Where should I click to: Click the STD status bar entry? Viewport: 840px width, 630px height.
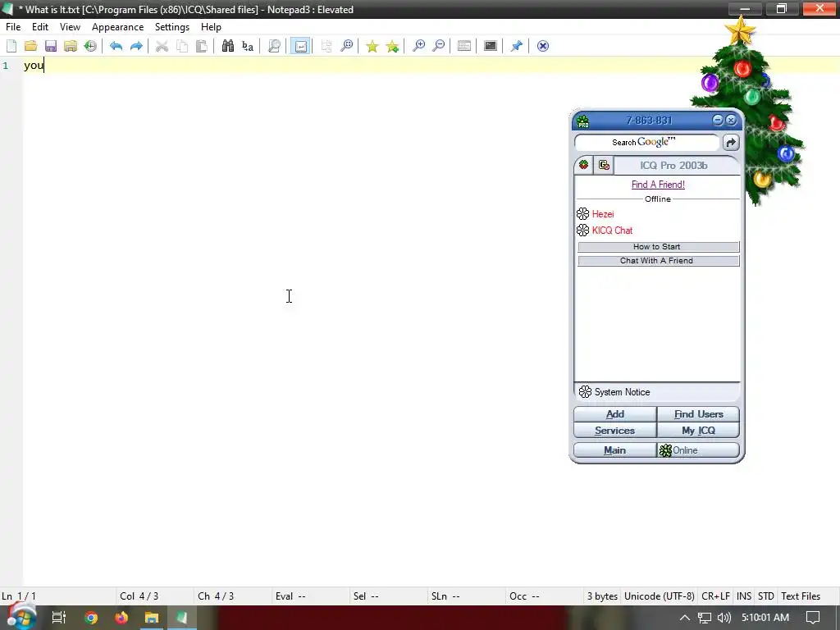(x=765, y=596)
